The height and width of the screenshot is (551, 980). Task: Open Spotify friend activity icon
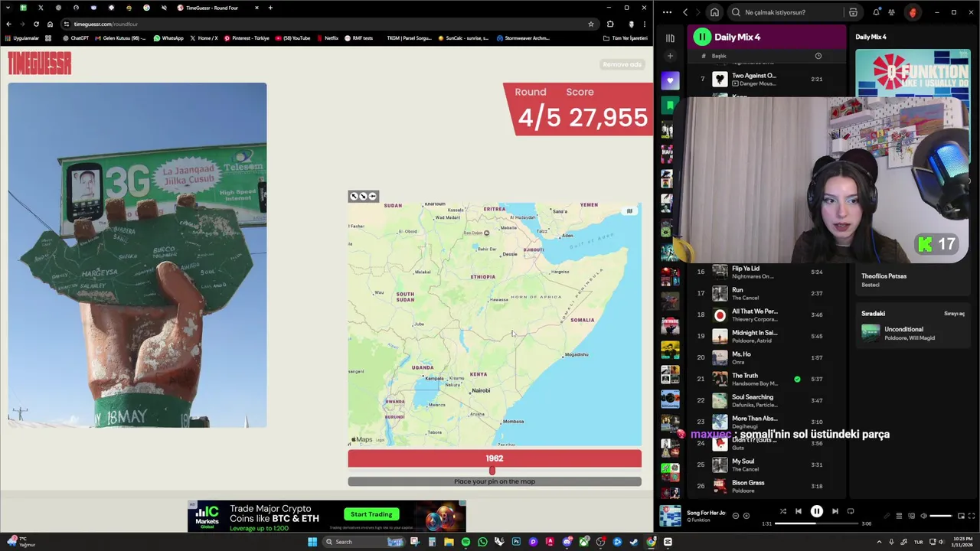(x=891, y=12)
